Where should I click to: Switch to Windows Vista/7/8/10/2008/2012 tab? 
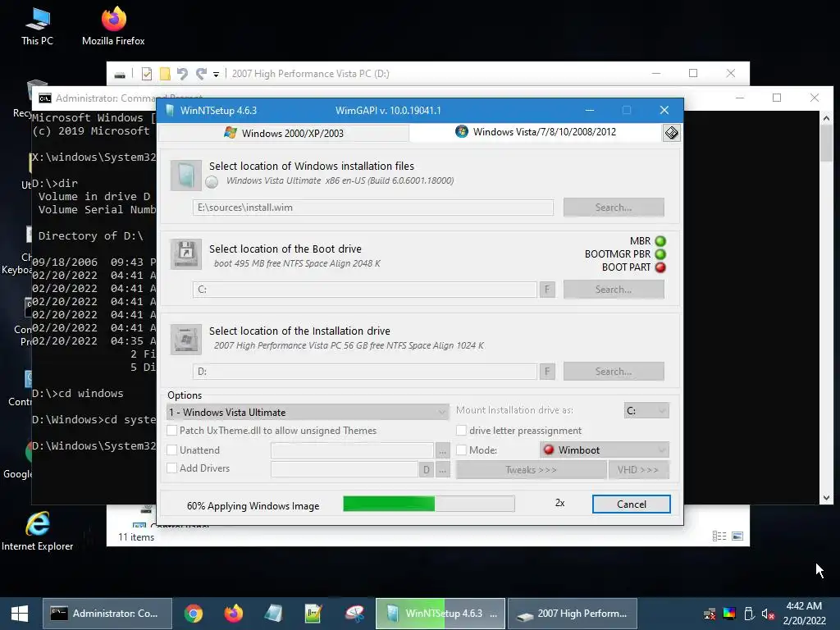pos(536,132)
